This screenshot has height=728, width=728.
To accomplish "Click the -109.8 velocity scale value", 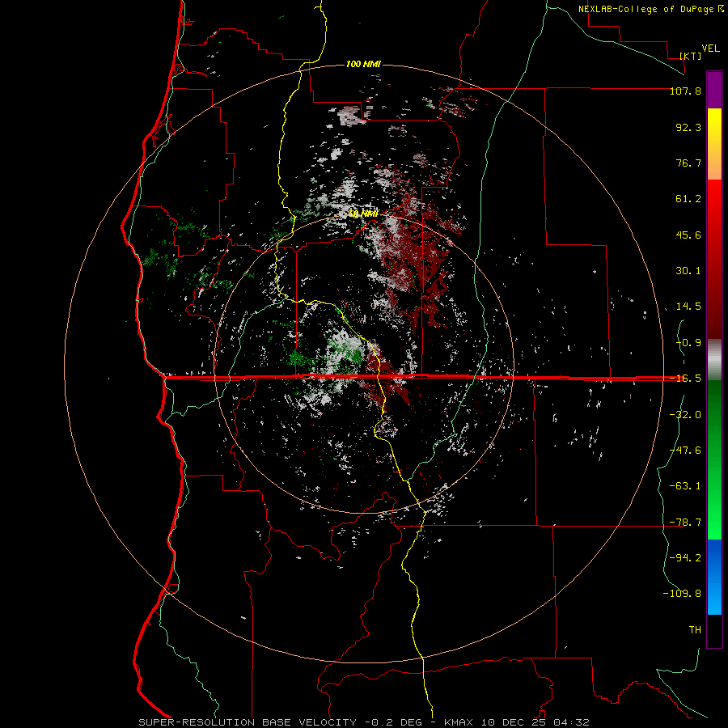I will coord(682,594).
